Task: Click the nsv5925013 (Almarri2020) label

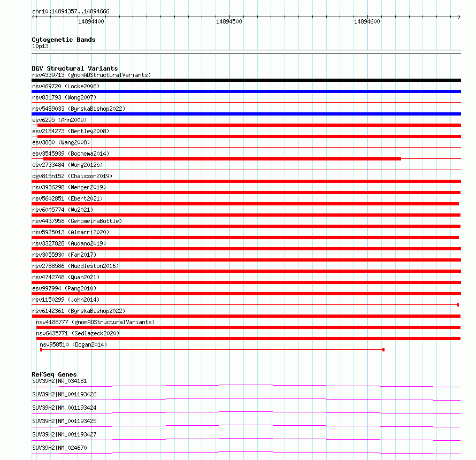Action: (x=71, y=232)
